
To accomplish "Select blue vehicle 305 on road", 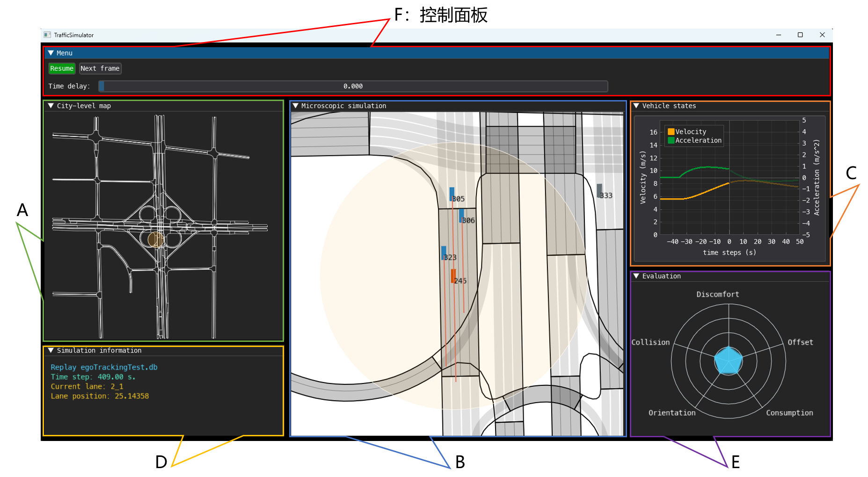I will tap(452, 194).
